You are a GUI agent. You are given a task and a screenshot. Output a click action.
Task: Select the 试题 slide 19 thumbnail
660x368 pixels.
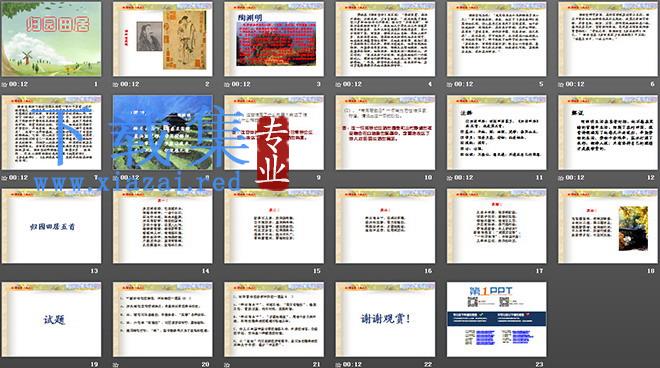tap(51, 320)
